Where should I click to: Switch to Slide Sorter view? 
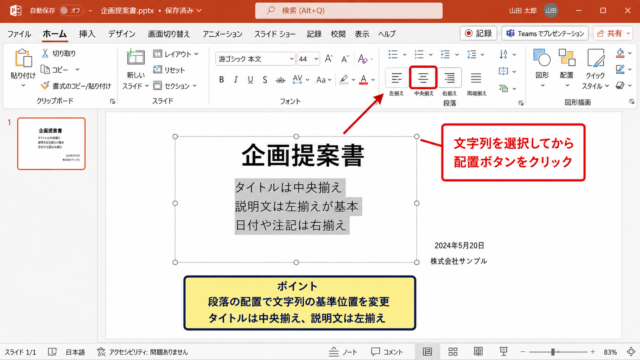(x=453, y=351)
